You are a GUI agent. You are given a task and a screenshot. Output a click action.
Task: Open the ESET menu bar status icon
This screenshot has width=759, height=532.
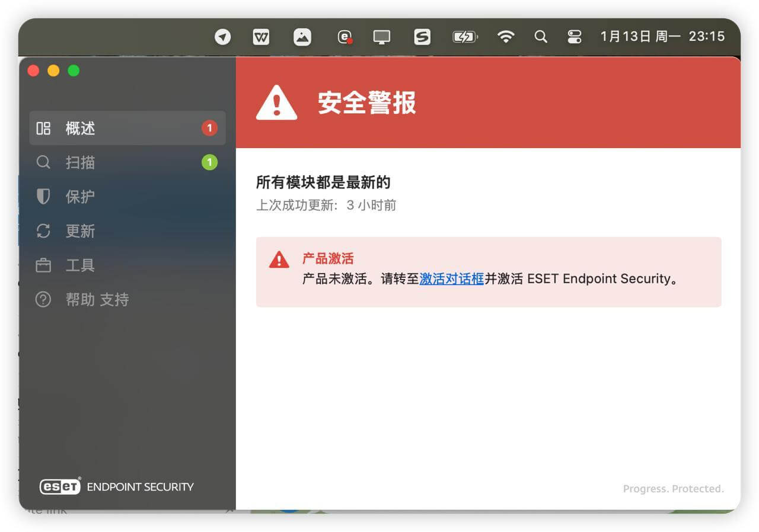pos(345,37)
